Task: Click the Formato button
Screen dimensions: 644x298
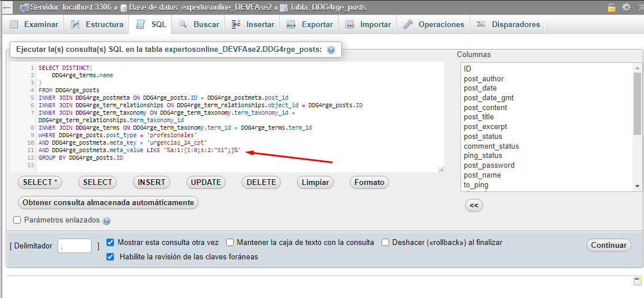Action: 369,182
